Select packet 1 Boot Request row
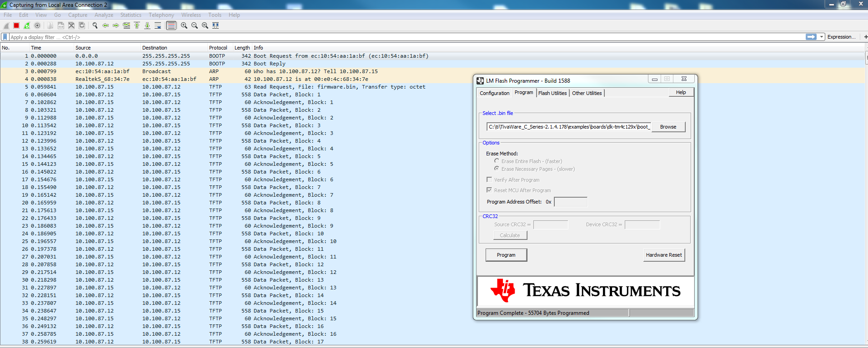Screen dimensions: 868x348 click(x=432, y=56)
